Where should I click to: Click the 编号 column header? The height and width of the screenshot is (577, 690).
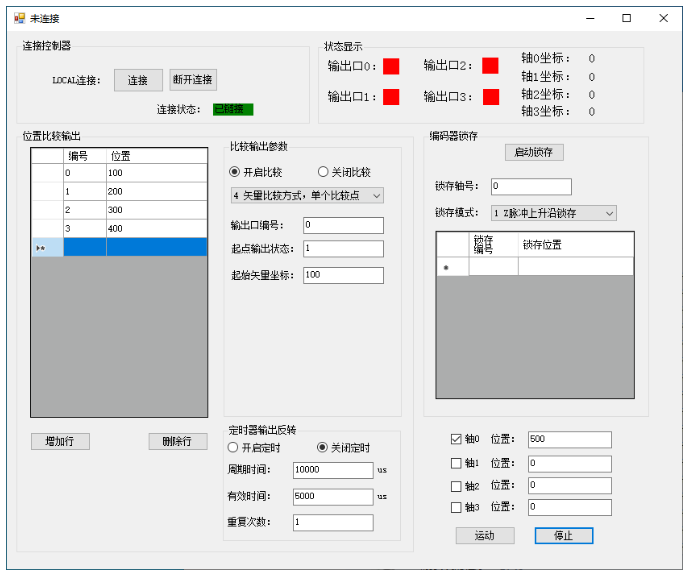(84, 156)
